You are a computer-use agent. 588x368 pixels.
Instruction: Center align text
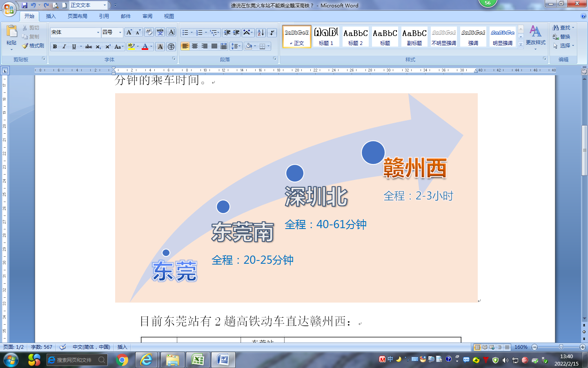click(195, 46)
